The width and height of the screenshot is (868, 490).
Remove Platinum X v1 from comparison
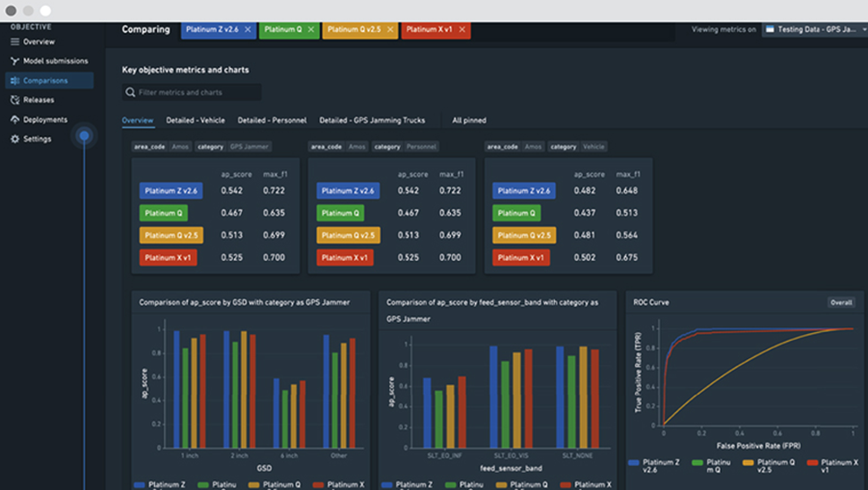[x=462, y=30]
